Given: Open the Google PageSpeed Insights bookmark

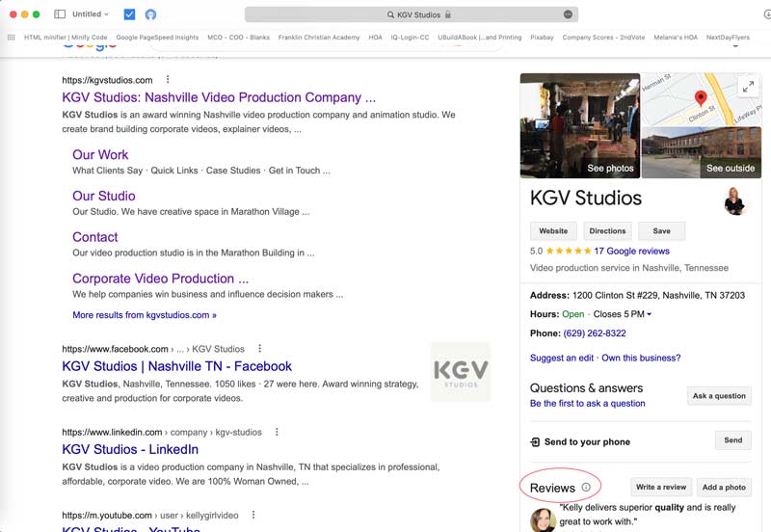Looking at the screenshot, I should tap(157, 38).
